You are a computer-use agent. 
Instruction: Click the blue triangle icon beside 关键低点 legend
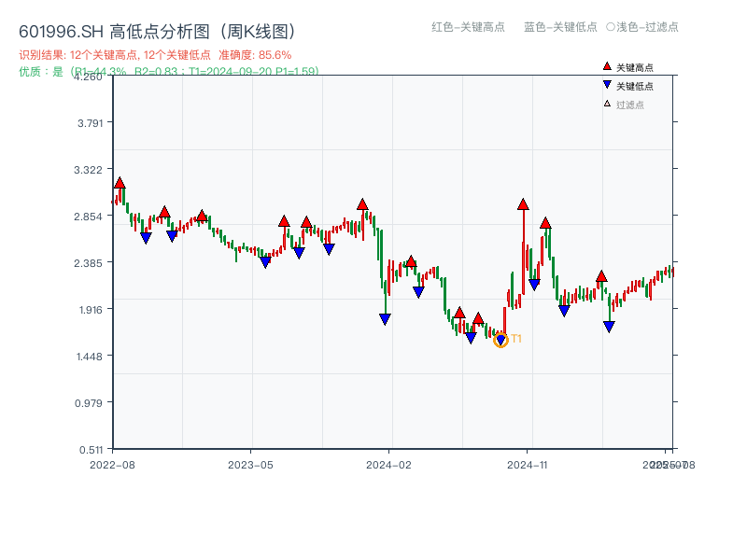coord(607,85)
